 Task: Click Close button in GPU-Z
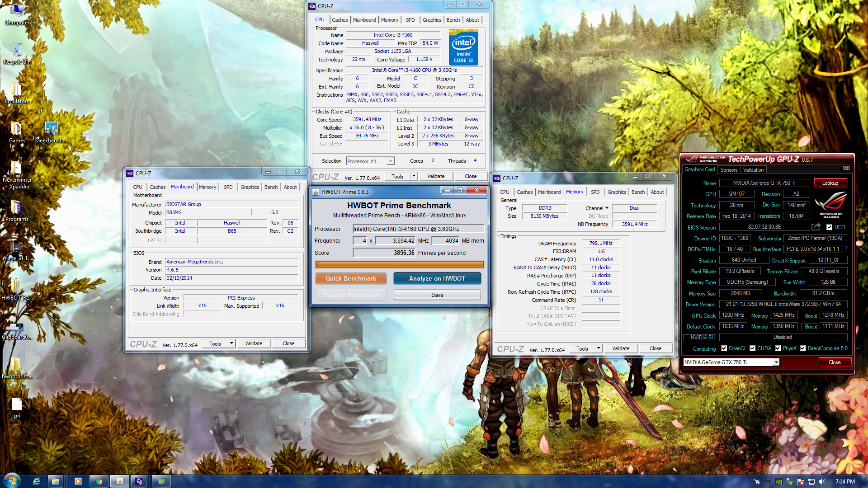pos(835,362)
